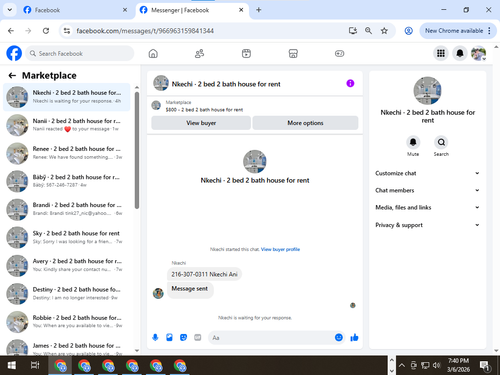Image resolution: width=500 pixels, height=375 pixels.
Task: Click the large Nkechi listing thumbnail in right panel
Action: pyautogui.click(x=427, y=91)
